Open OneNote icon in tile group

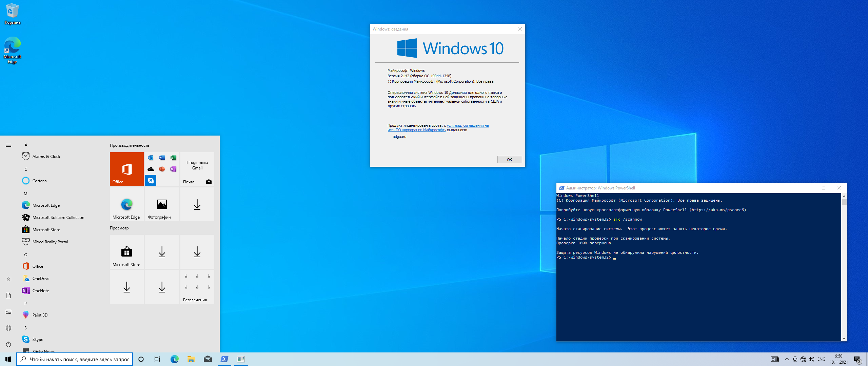(173, 169)
